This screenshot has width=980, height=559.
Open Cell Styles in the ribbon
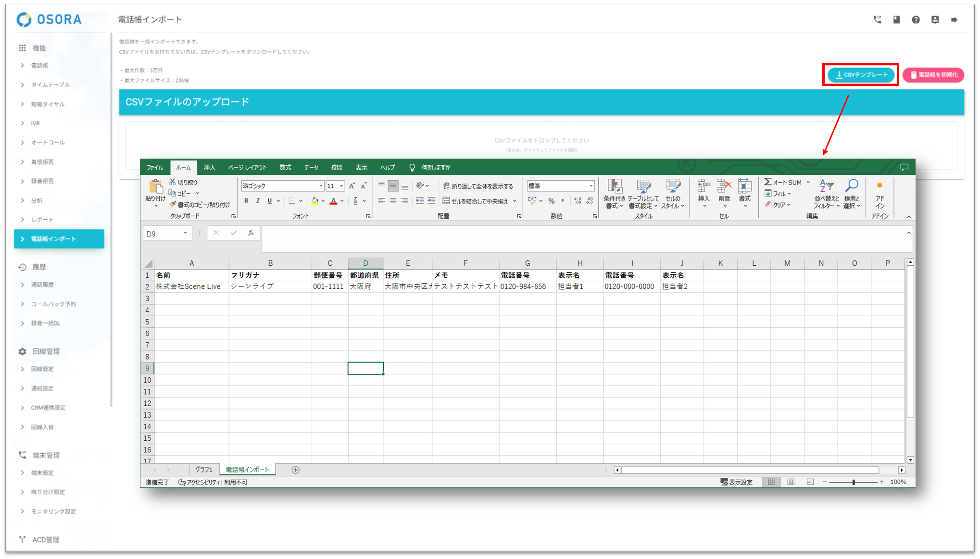(673, 194)
